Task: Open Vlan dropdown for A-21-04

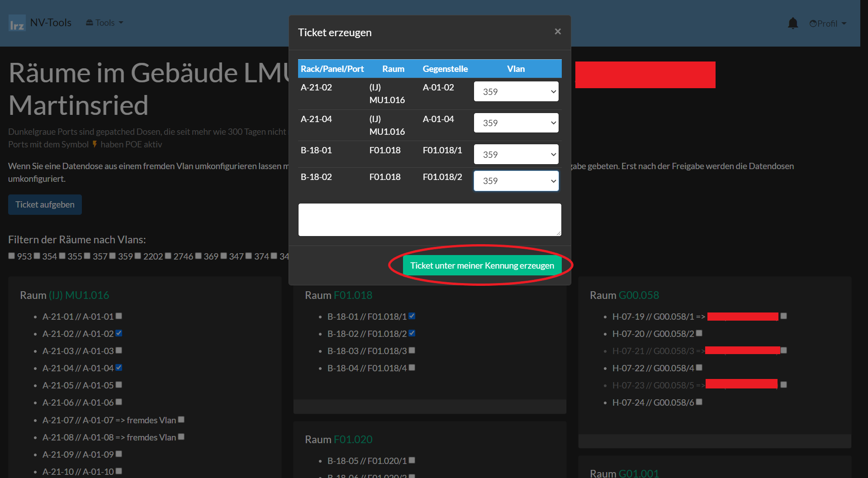Action: point(516,123)
